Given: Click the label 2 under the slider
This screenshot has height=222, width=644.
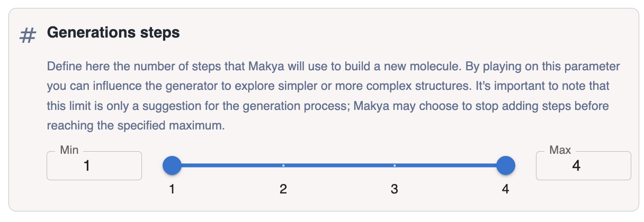Looking at the screenshot, I should point(283,189).
